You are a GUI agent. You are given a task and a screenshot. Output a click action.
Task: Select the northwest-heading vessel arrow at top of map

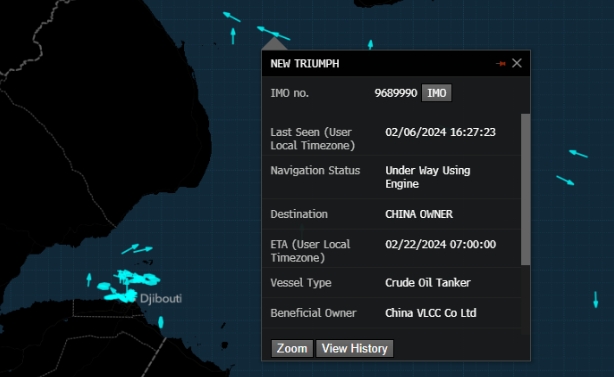click(x=231, y=16)
